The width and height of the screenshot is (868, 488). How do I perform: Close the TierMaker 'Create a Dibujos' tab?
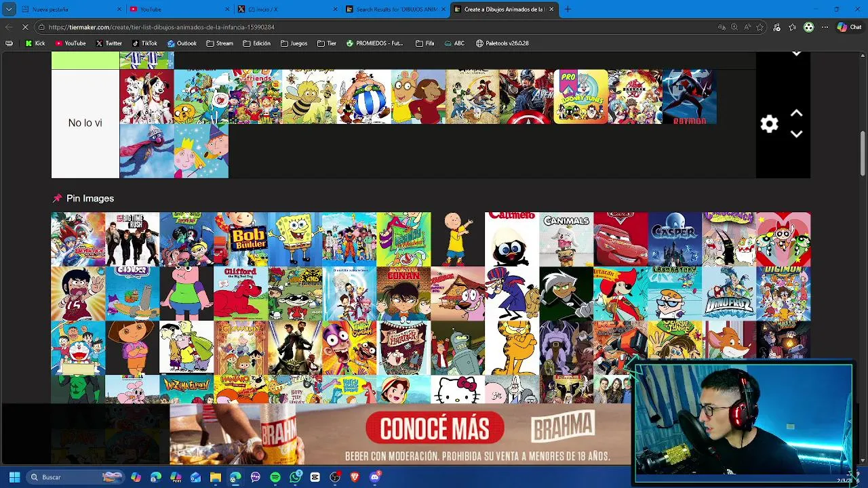point(551,9)
